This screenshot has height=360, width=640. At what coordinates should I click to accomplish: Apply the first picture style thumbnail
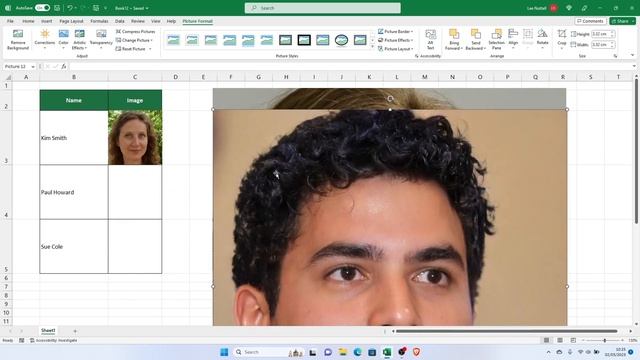click(173, 40)
